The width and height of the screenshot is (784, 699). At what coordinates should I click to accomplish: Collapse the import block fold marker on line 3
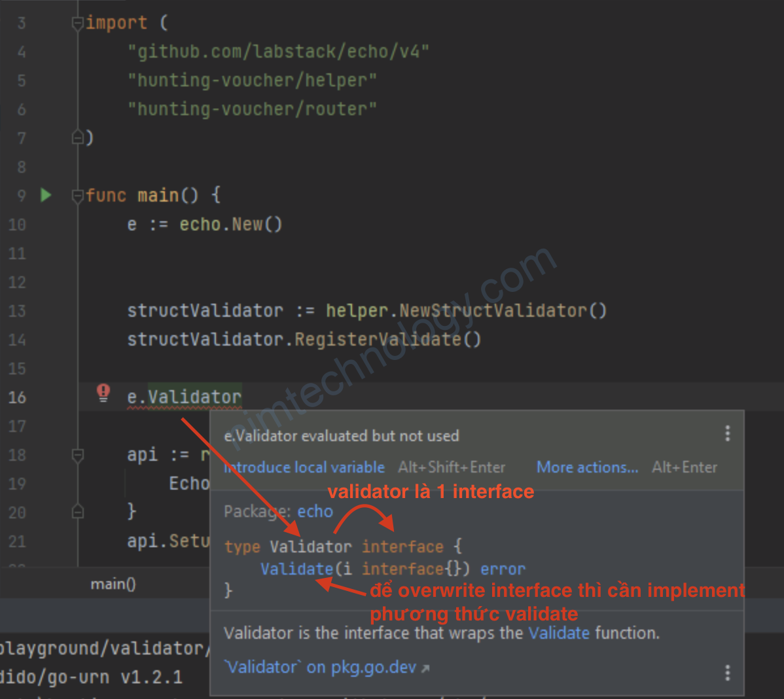point(77,24)
